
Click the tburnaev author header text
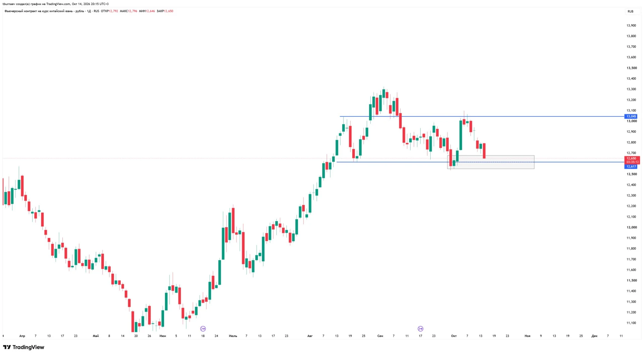[x=55, y=4]
